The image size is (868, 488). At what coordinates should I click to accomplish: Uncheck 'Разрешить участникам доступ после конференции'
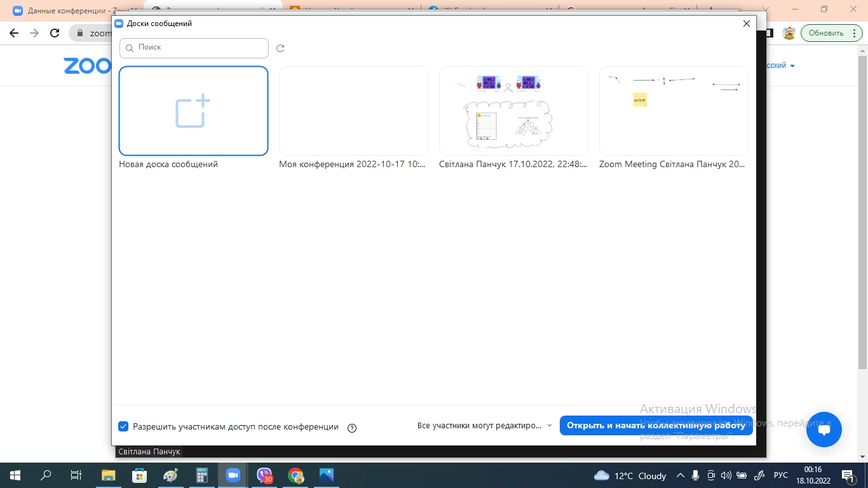[124, 426]
